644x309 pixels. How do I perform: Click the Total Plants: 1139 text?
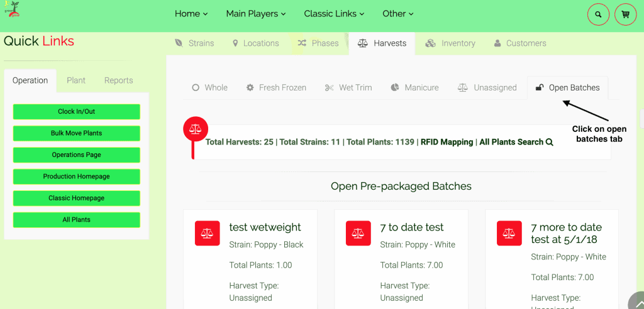[x=380, y=142]
